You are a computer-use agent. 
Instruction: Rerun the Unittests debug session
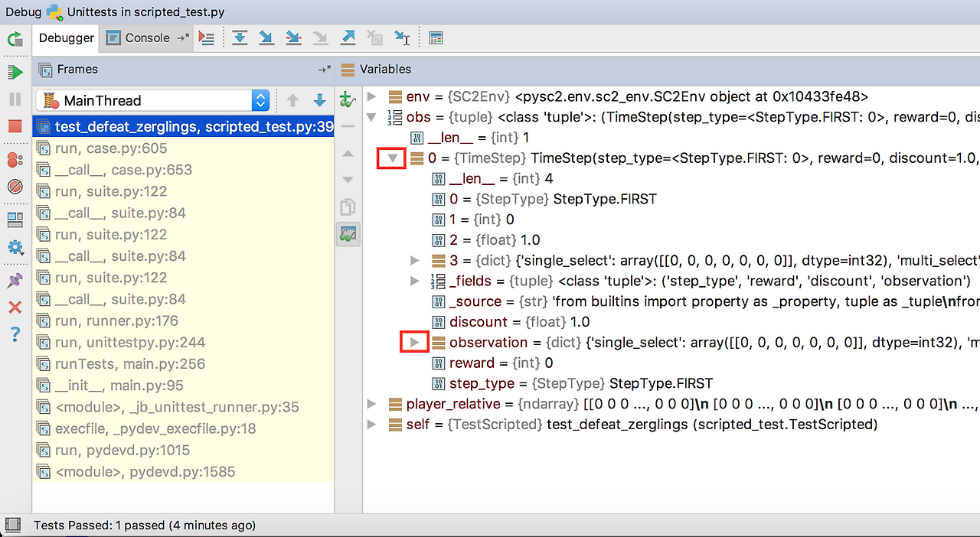15,39
